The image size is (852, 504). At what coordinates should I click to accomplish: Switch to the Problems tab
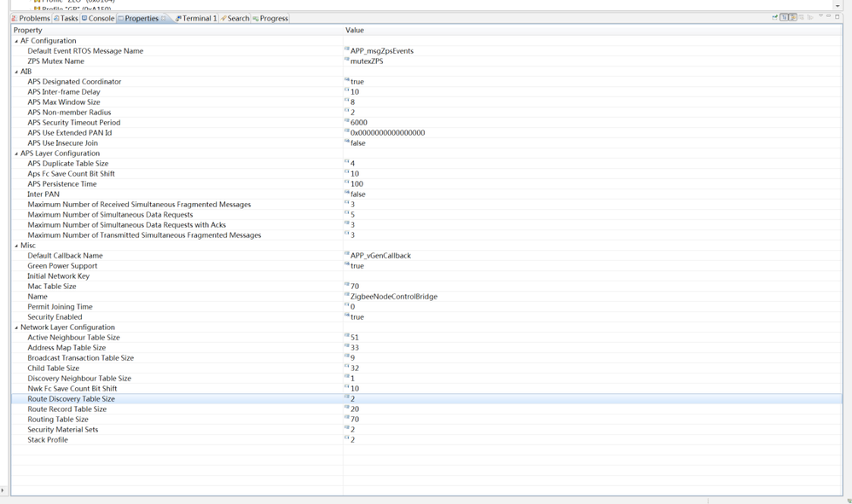[31, 19]
